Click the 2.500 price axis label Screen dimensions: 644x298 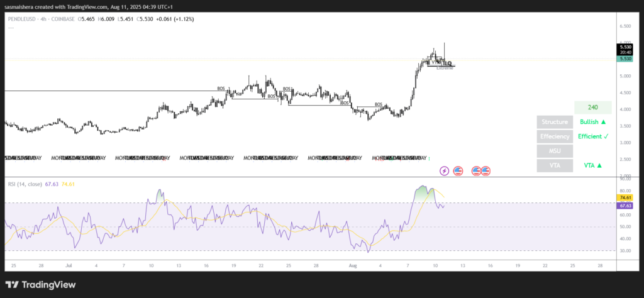(x=625, y=159)
